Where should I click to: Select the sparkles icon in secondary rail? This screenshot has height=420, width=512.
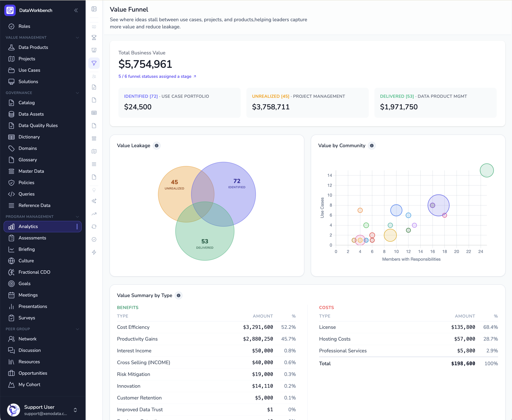coord(94,201)
